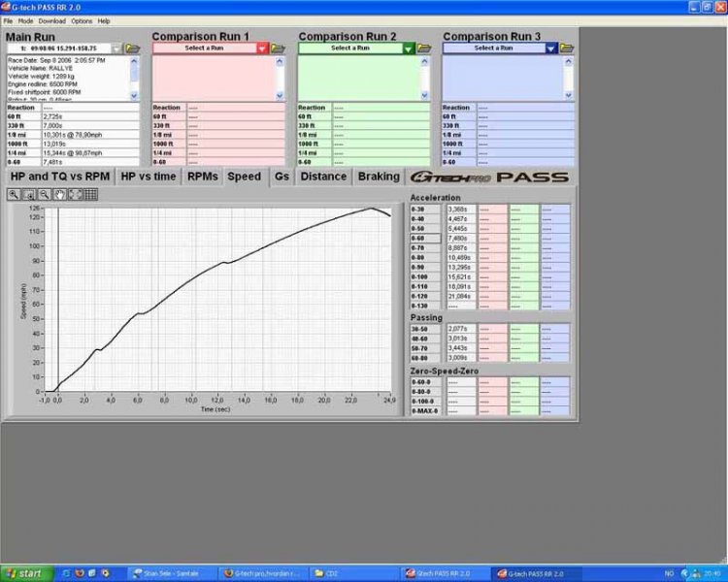Select the zoom to region tool
The height and width of the screenshot is (582, 728).
point(30,195)
